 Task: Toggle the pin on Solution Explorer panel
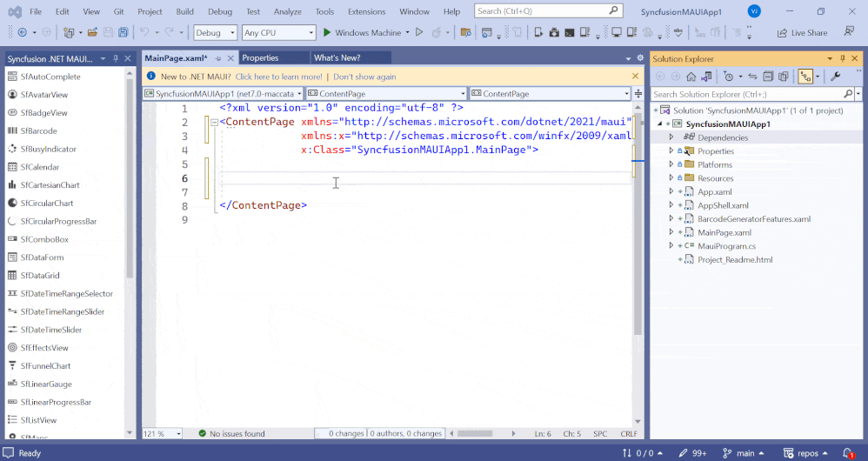[x=842, y=58]
